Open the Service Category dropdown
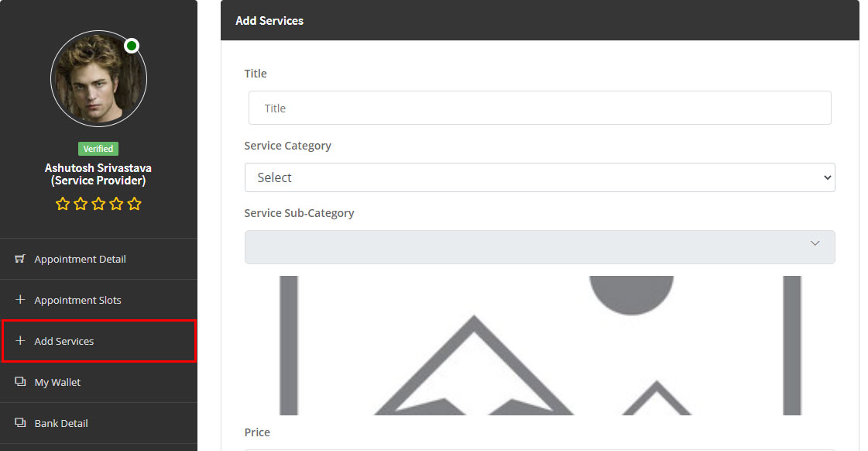Image resolution: width=868 pixels, height=451 pixels. click(x=540, y=177)
